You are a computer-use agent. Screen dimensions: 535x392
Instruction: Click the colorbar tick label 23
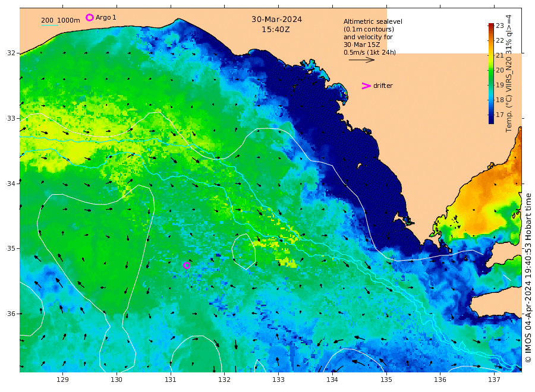coord(500,26)
